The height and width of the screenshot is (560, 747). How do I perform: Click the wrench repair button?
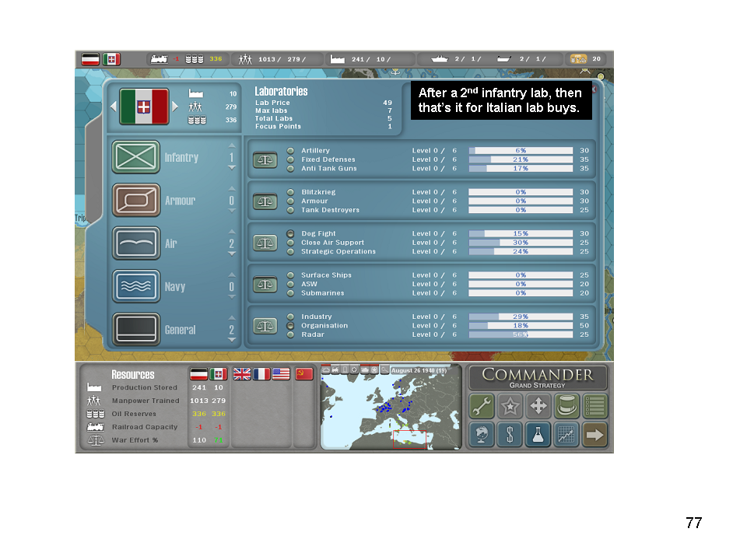(481, 405)
